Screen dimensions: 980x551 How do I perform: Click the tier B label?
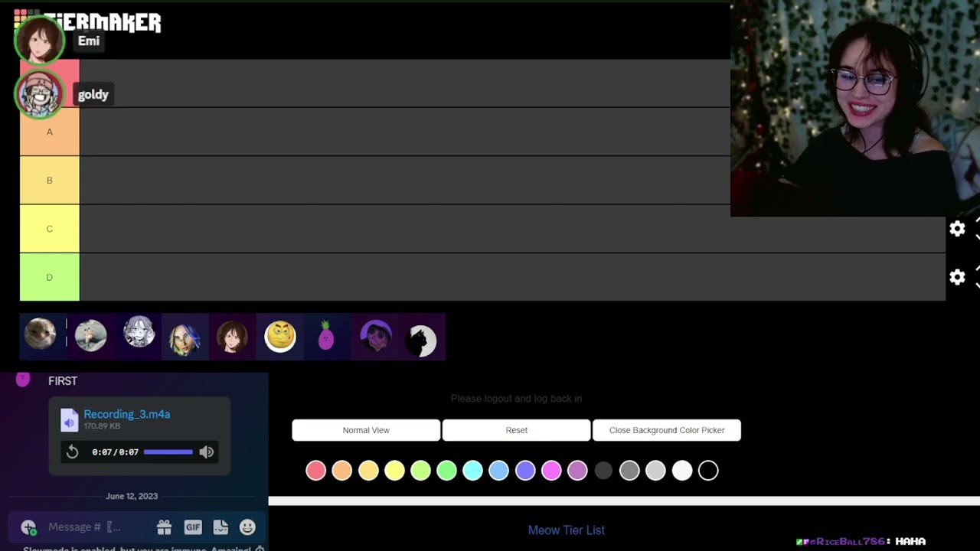(50, 180)
